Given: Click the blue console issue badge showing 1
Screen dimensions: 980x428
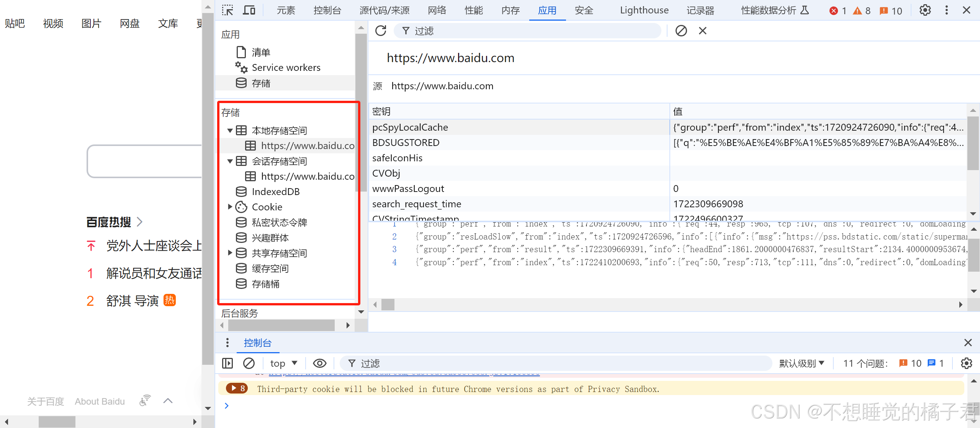Looking at the screenshot, I should click(x=936, y=363).
